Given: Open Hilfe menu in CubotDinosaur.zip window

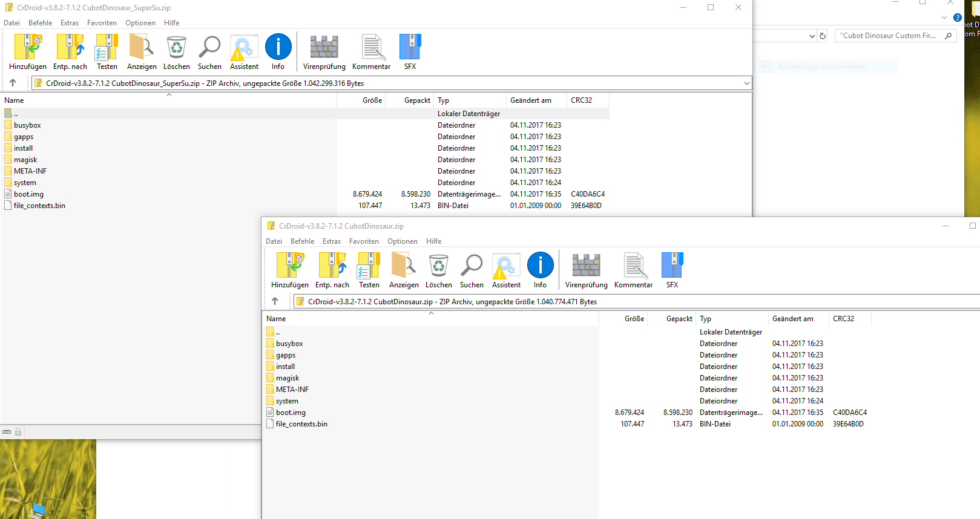Looking at the screenshot, I should click(x=433, y=241).
